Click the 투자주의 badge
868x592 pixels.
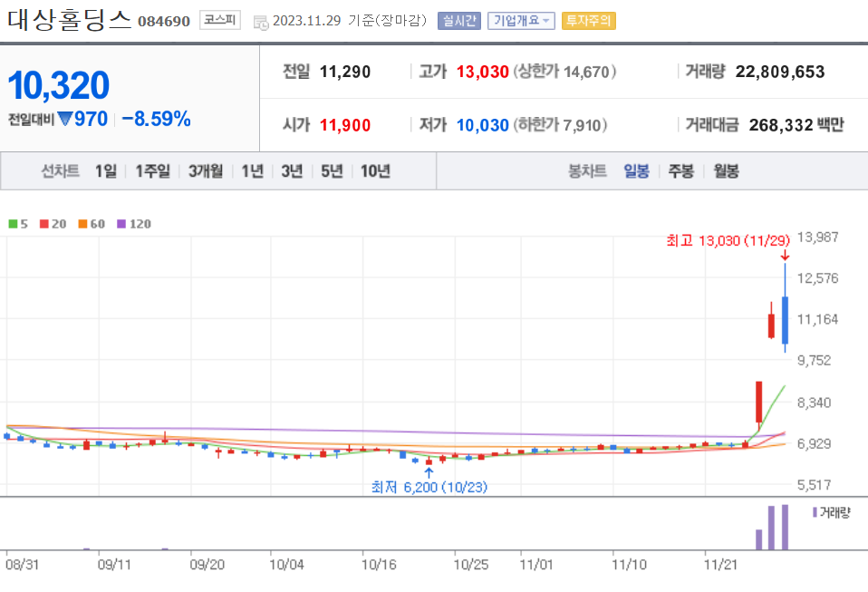click(588, 21)
